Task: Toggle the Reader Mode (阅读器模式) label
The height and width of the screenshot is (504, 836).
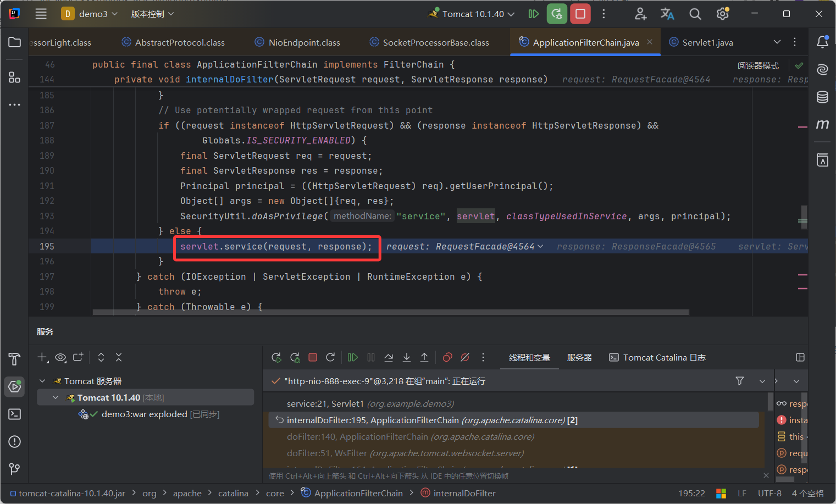Action: point(758,66)
